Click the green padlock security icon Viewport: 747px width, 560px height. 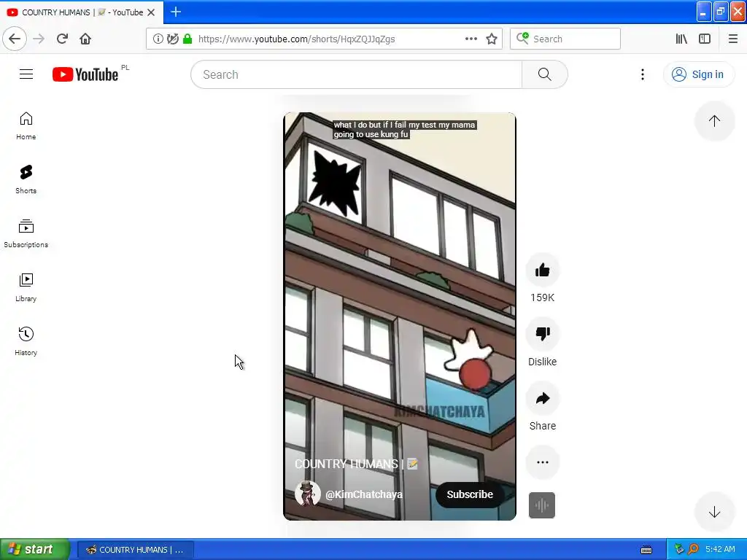(187, 39)
